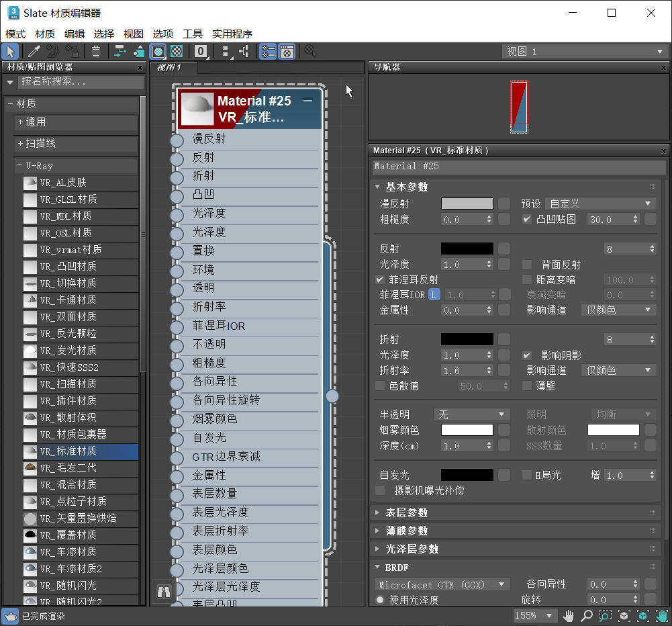The image size is (672, 626).
Task: Toggle the 凹凸贴图 checkbox
Action: coord(527,220)
